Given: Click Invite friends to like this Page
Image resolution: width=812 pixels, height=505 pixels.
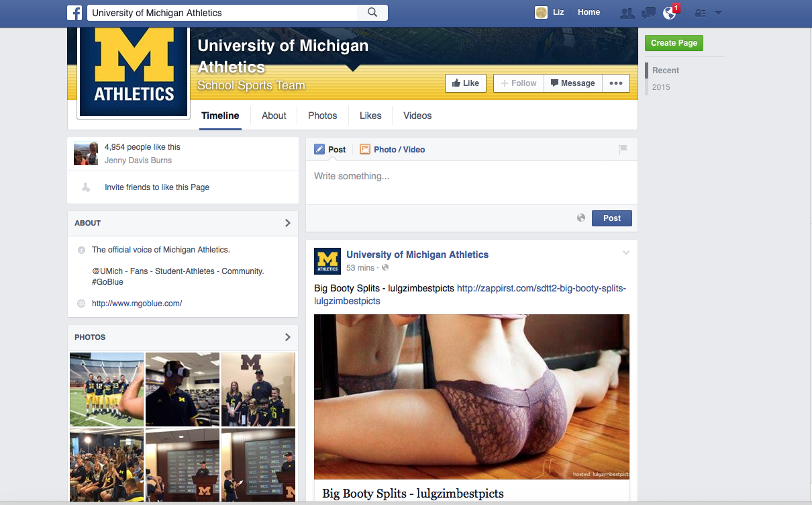Looking at the screenshot, I should (x=157, y=187).
